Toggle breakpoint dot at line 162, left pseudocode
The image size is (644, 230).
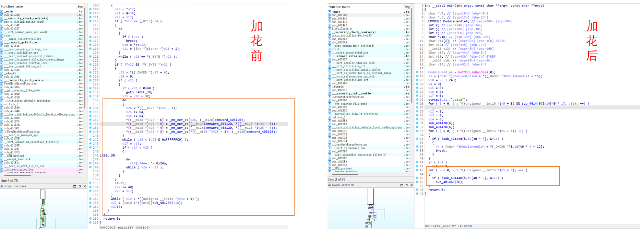click(90, 218)
